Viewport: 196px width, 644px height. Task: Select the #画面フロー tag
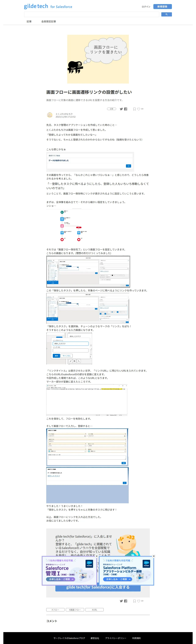pos(75,610)
